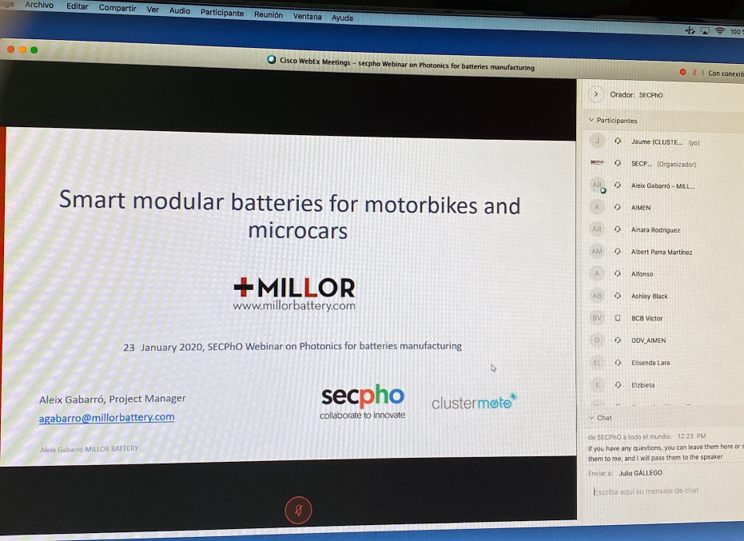Screen dimensions: 744x541
Task: Click the secpho logo on the slide
Action: point(363,402)
